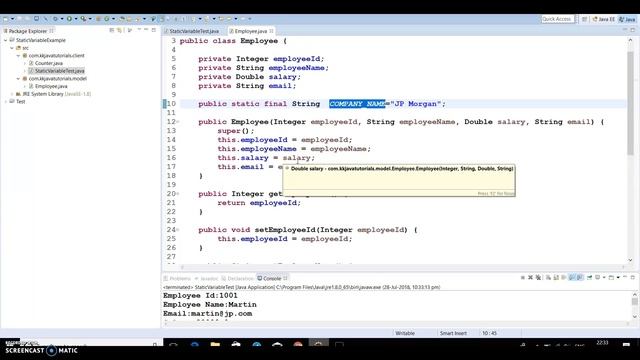This screenshot has height=360, width=640.
Task: Click the 10 : 45 cursor position indicator
Action: coord(489,333)
